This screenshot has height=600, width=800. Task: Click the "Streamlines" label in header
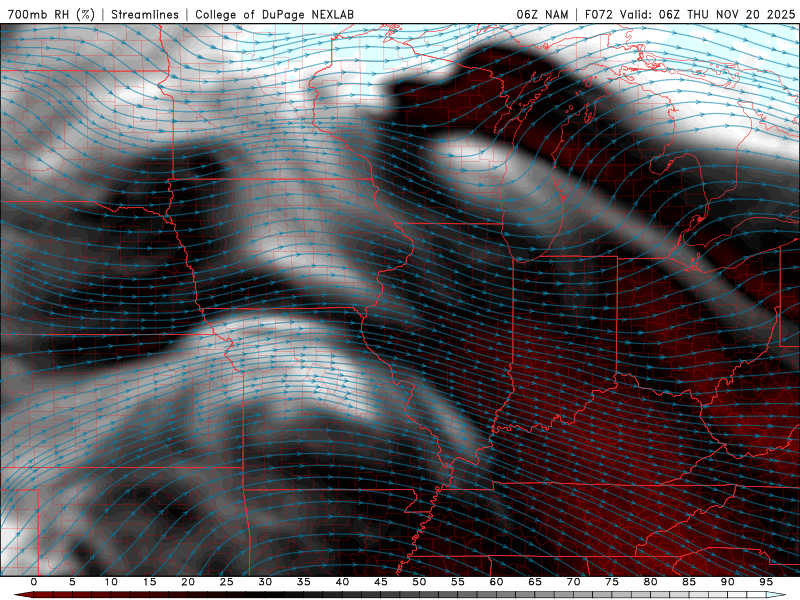pos(145,14)
